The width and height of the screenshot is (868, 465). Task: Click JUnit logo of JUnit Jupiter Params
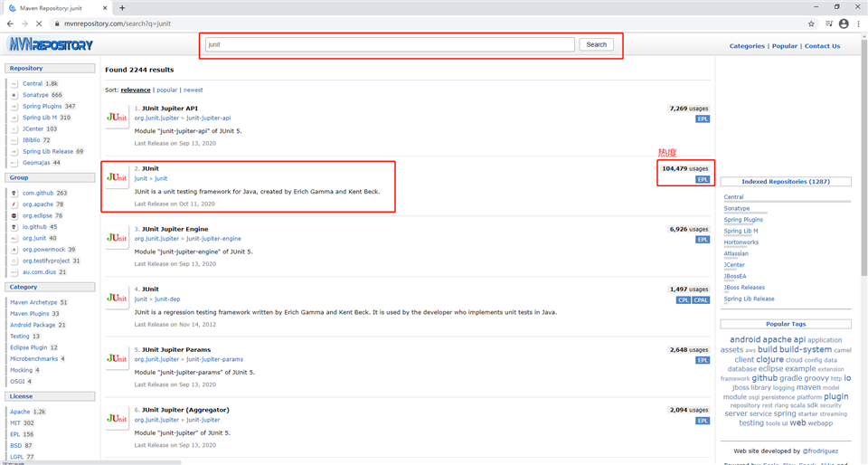pyautogui.click(x=117, y=358)
